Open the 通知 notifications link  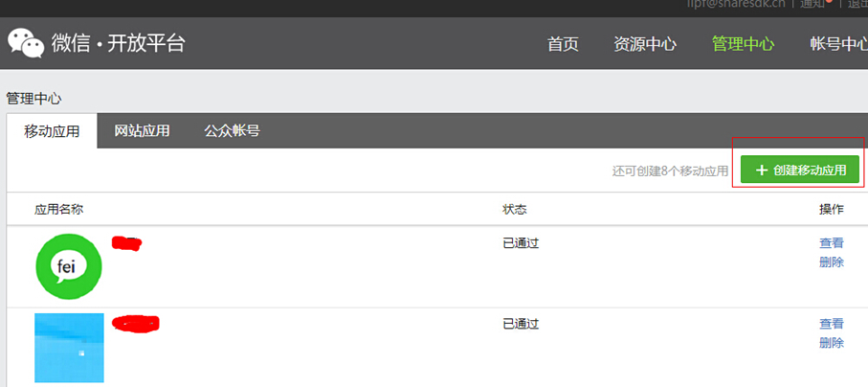click(814, 4)
